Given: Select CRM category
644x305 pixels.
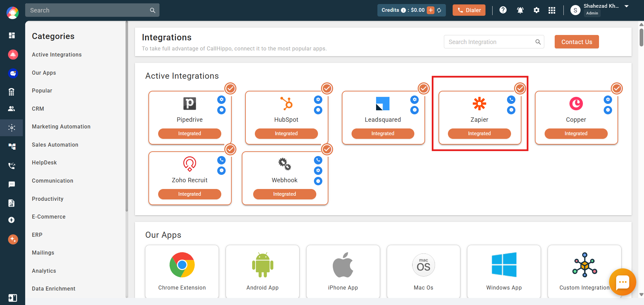Looking at the screenshot, I should click(38, 109).
